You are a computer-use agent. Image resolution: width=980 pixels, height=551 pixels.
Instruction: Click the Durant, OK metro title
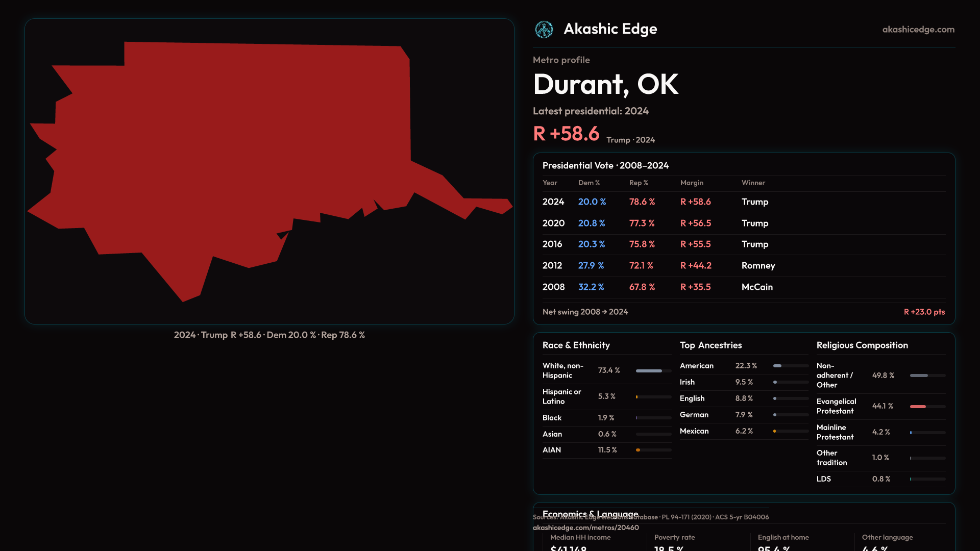605,84
